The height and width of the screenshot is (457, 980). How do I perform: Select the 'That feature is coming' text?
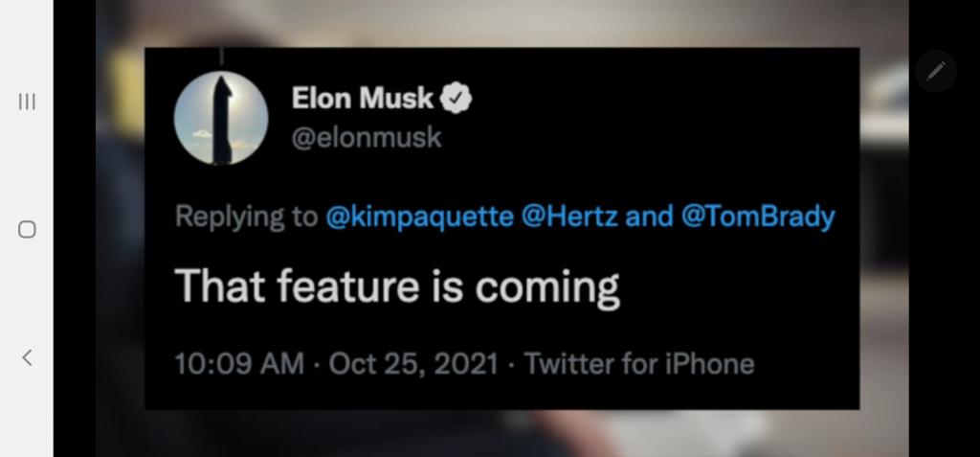[396, 286]
